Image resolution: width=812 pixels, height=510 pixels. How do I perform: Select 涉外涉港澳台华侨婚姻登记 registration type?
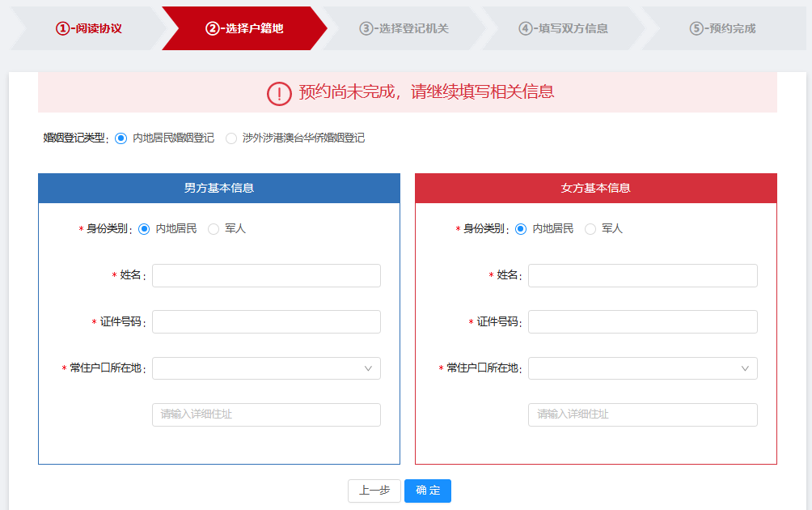tap(231, 138)
